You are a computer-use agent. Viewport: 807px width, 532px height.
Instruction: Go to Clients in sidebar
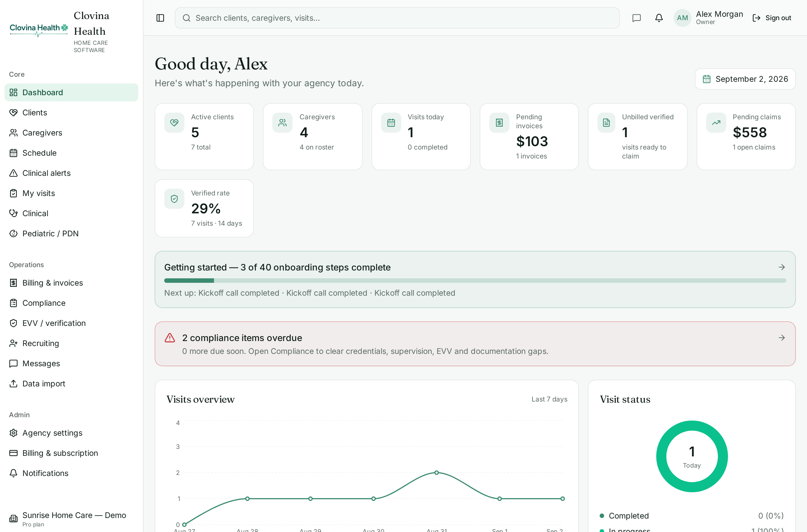click(x=71, y=113)
